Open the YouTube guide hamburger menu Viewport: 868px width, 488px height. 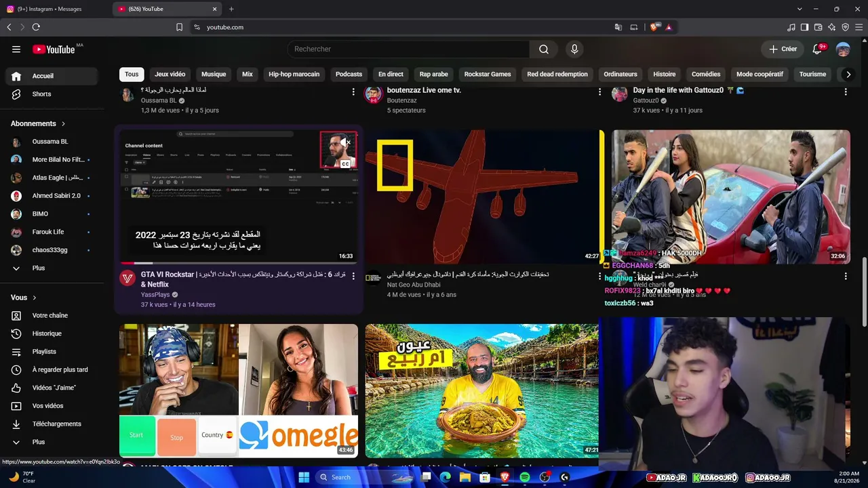point(16,49)
